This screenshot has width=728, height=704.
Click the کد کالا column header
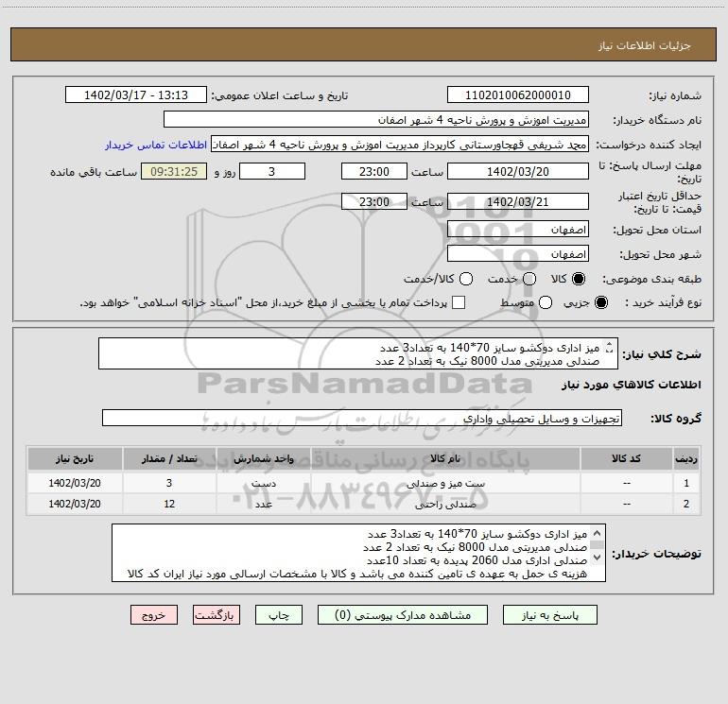pyautogui.click(x=626, y=459)
